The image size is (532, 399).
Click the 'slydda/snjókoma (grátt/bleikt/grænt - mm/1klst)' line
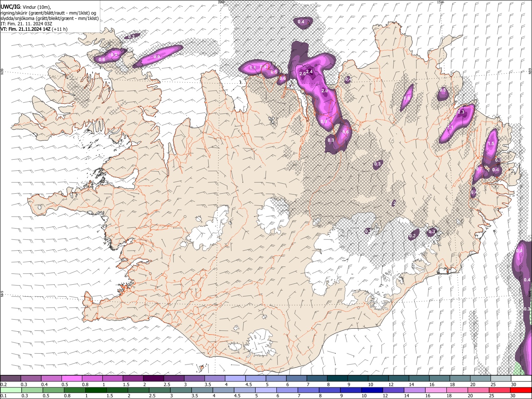point(49,18)
